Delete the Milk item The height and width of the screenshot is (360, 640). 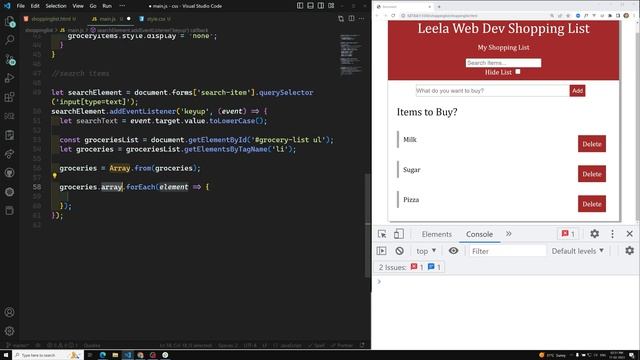[591, 144]
